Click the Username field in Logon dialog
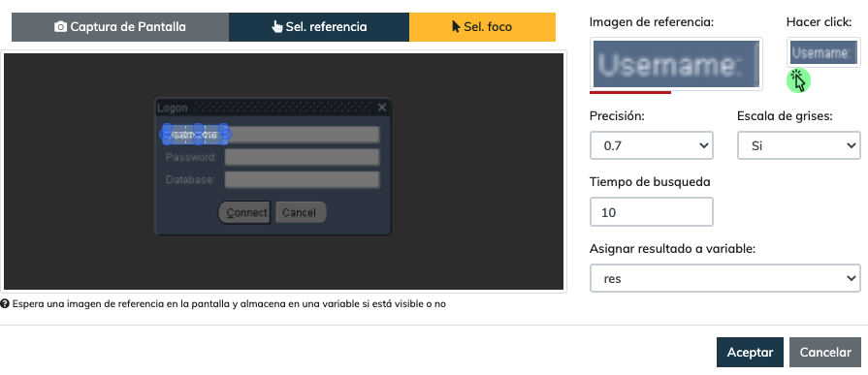868x375 pixels. pyautogui.click(x=303, y=135)
